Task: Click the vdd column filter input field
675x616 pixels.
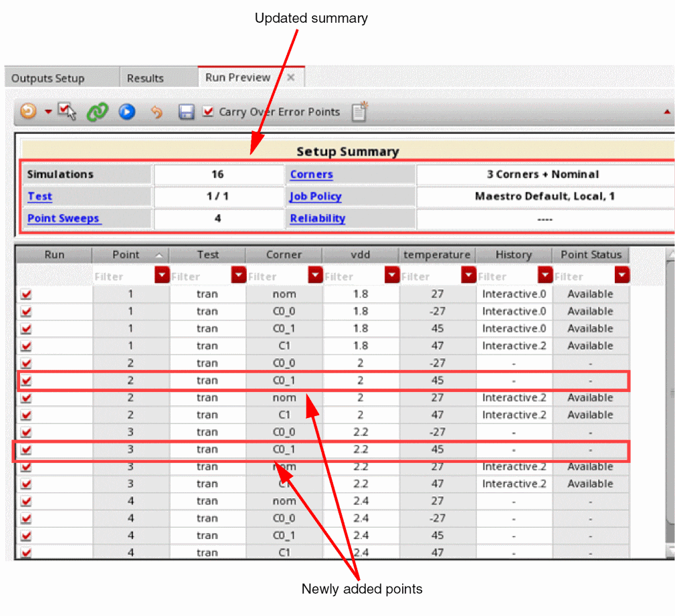Action: coord(353,276)
